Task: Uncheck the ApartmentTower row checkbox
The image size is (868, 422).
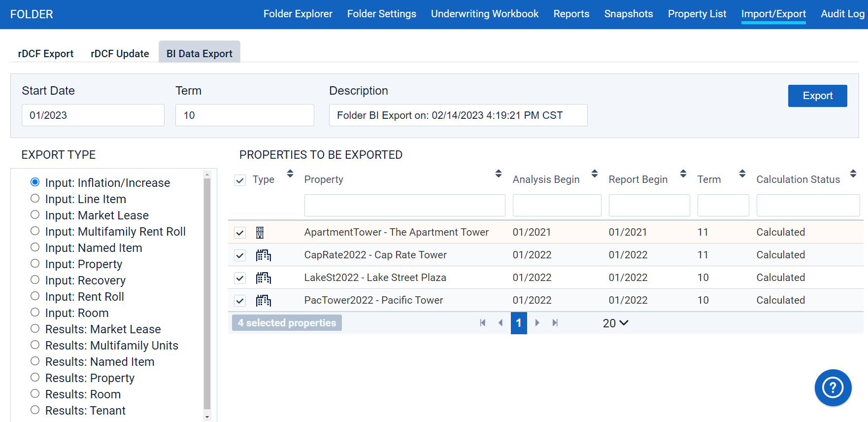Action: (x=240, y=233)
